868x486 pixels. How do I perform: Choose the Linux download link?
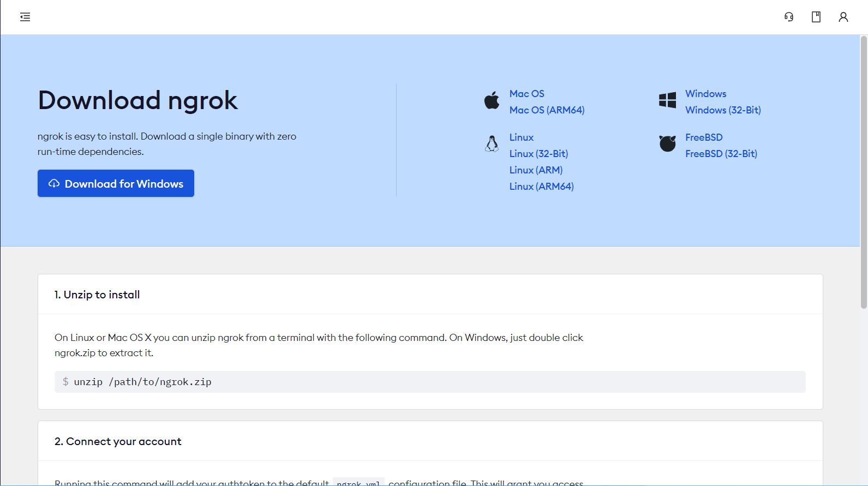coord(522,137)
